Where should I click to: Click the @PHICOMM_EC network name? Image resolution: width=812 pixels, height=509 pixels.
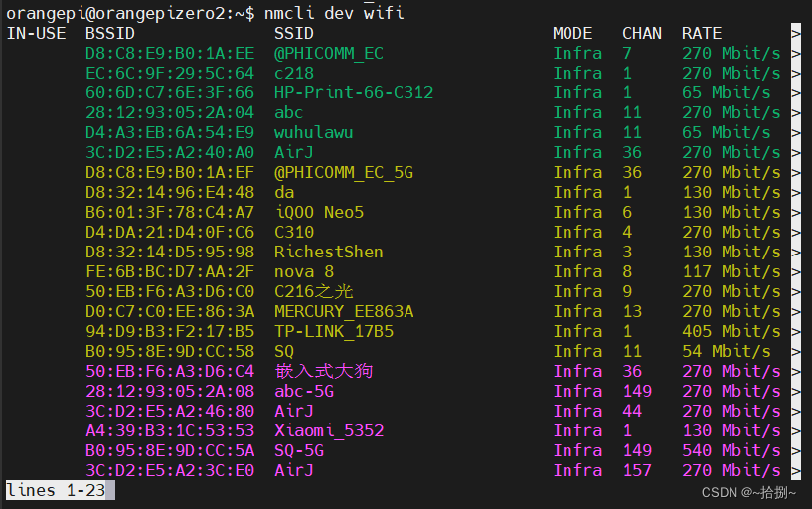point(329,54)
